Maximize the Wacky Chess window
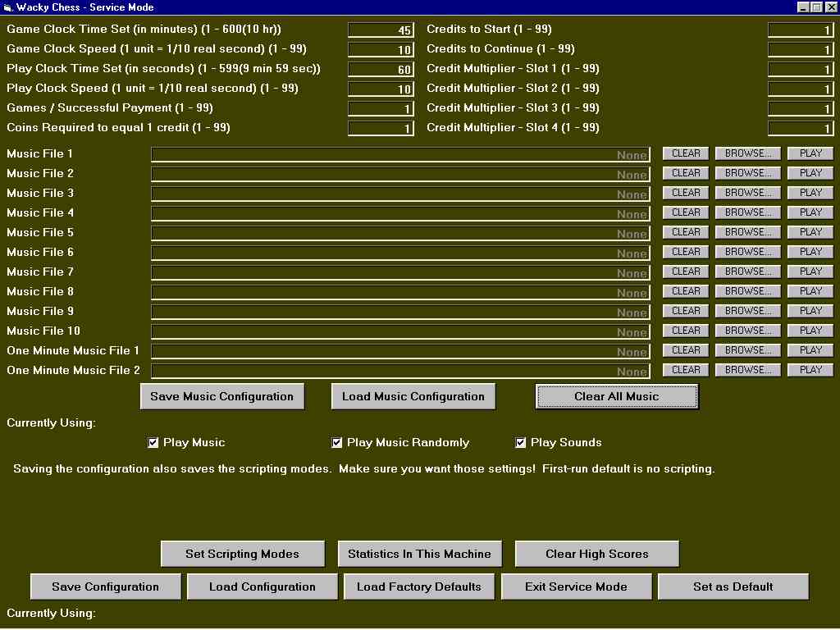This screenshot has height=630, width=840. click(x=816, y=7)
